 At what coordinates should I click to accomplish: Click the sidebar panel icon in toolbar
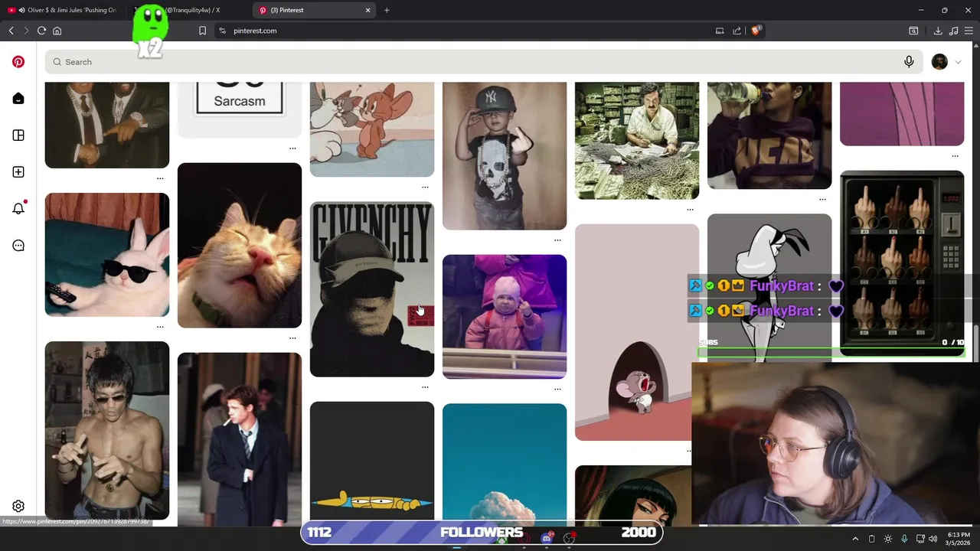[913, 31]
